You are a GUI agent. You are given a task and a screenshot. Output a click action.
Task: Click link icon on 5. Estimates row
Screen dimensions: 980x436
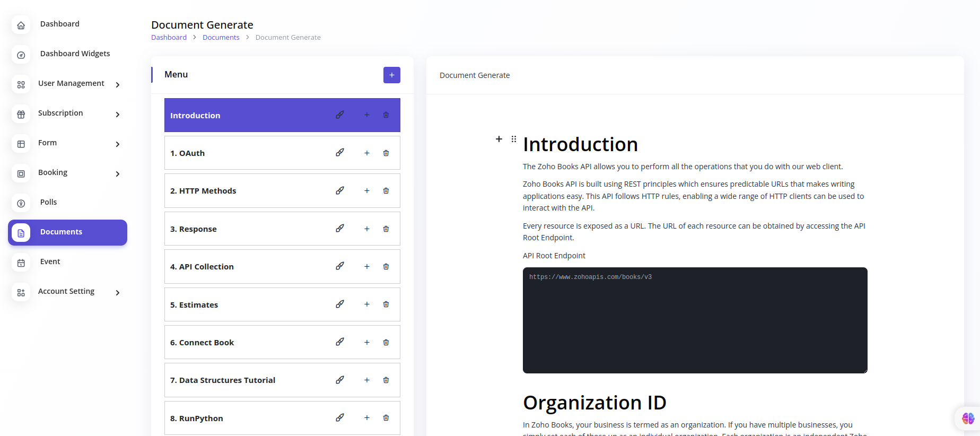coord(340,304)
